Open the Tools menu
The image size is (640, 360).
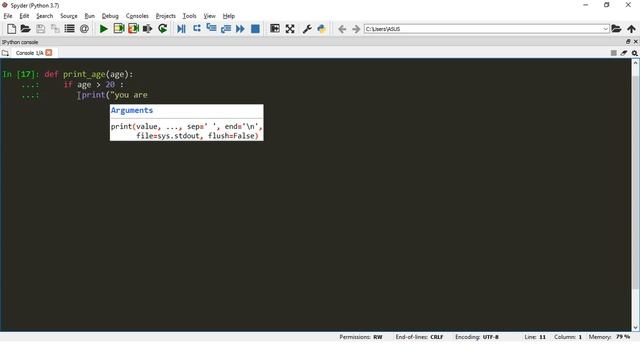click(189, 16)
